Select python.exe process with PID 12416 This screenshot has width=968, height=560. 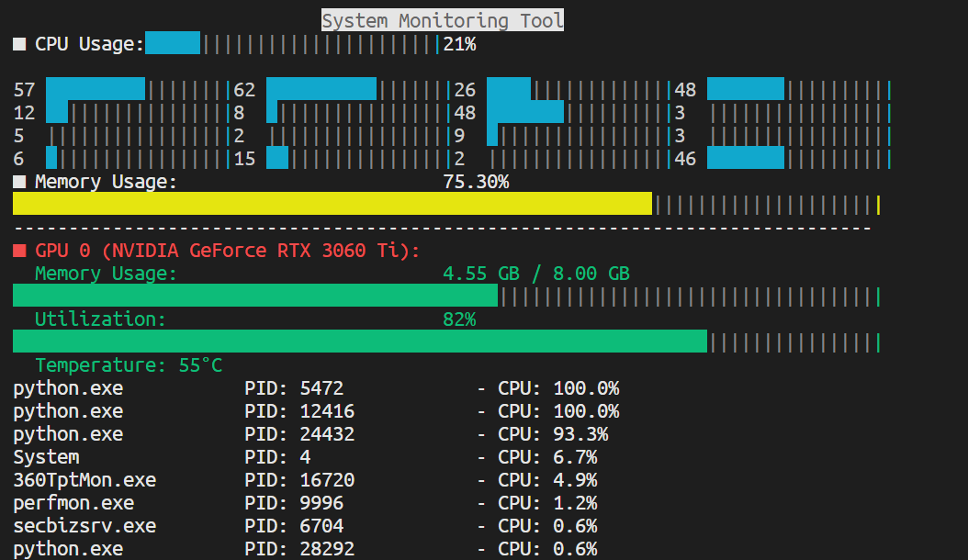68,411
